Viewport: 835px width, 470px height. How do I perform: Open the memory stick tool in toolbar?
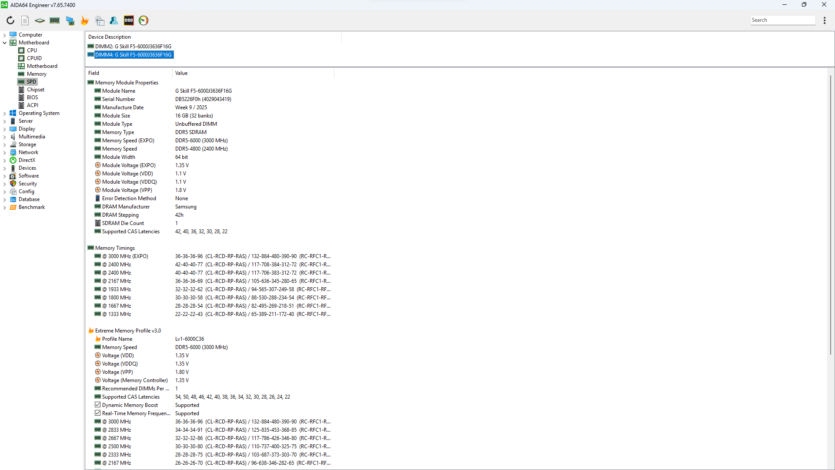pos(54,20)
